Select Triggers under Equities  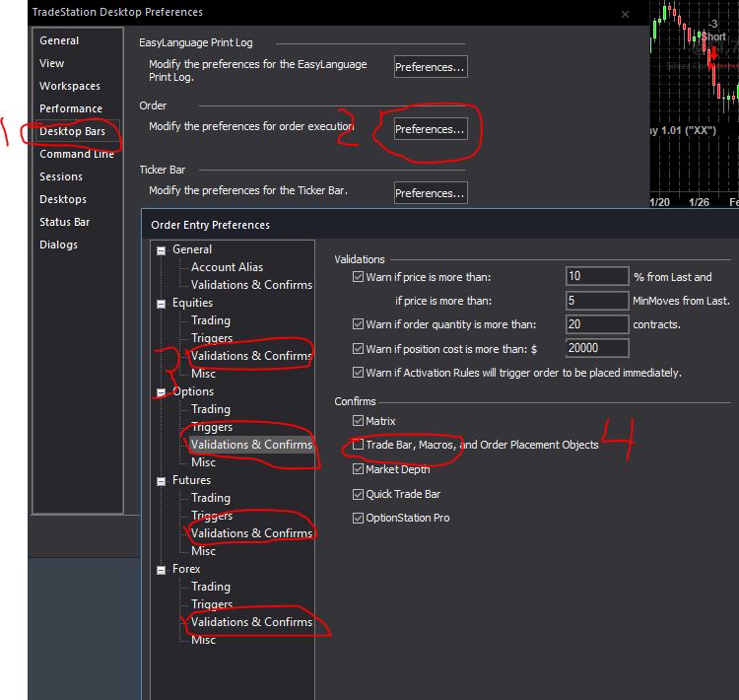(212, 338)
